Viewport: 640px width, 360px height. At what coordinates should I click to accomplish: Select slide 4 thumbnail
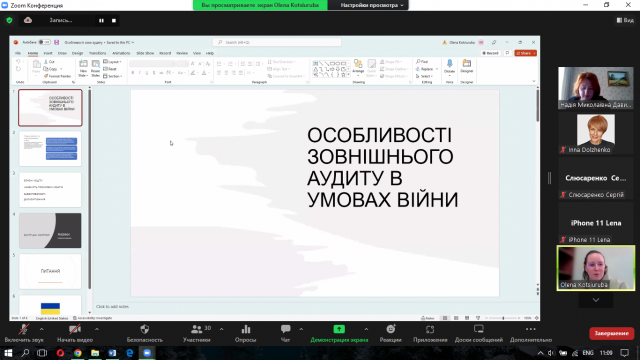[50, 231]
